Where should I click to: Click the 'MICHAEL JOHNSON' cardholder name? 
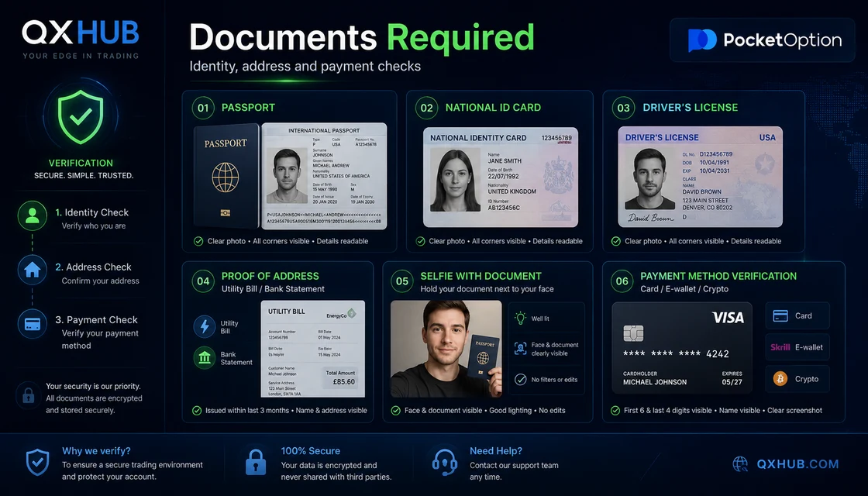(x=655, y=383)
